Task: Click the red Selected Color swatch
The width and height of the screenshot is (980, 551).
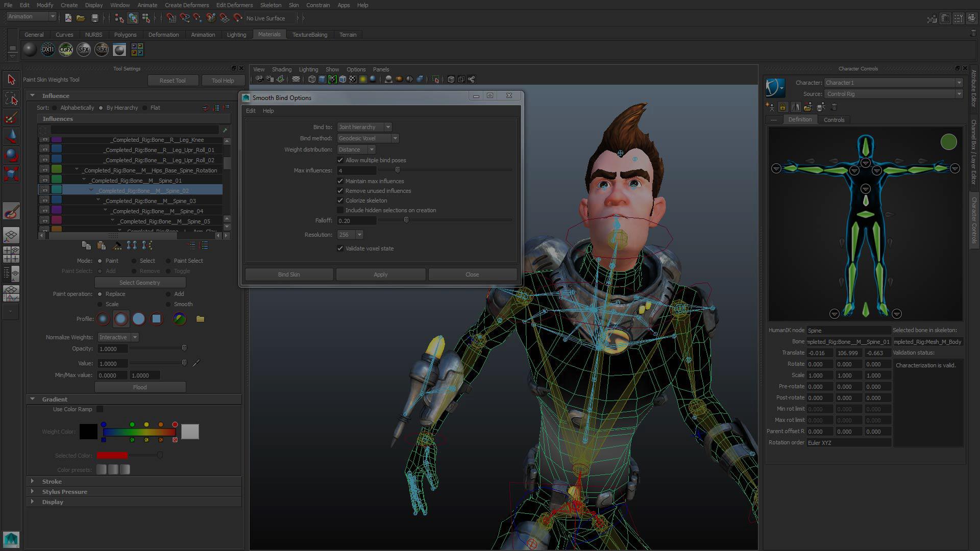Action: tap(112, 455)
